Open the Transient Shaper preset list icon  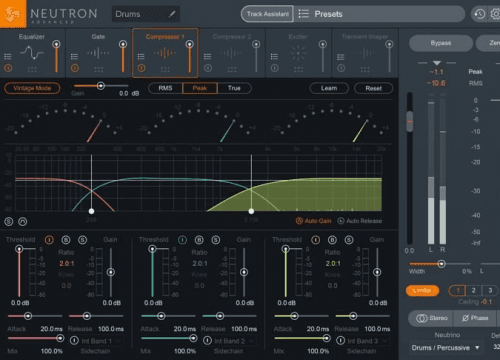point(341,57)
